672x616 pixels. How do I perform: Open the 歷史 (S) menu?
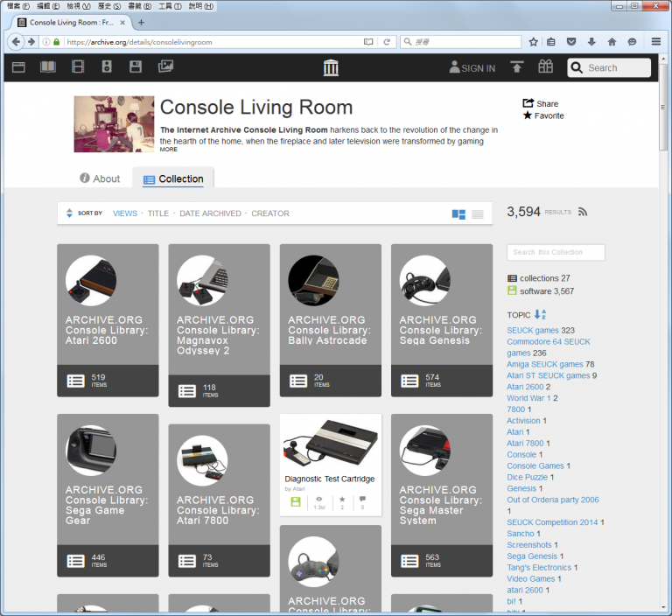109,6
